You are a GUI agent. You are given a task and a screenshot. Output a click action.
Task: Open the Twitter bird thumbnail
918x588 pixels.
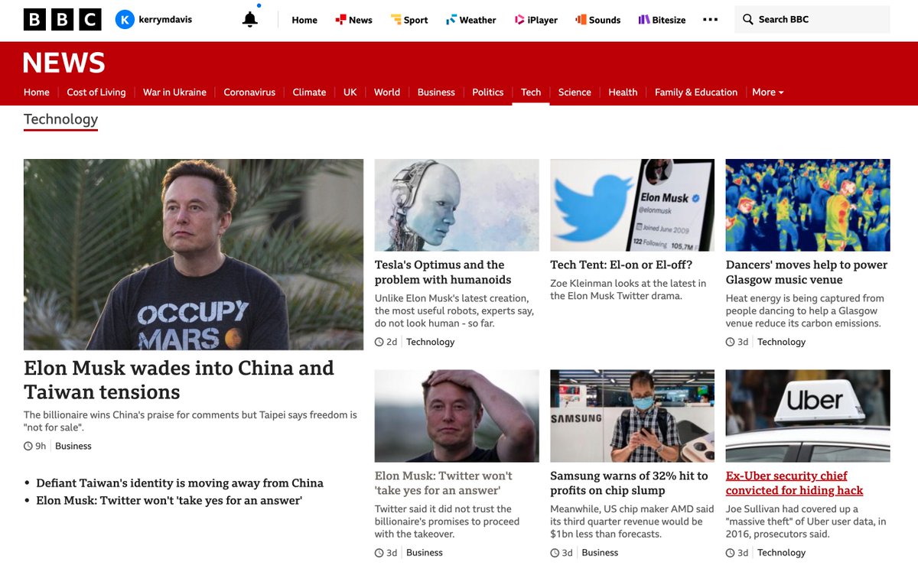click(633, 205)
